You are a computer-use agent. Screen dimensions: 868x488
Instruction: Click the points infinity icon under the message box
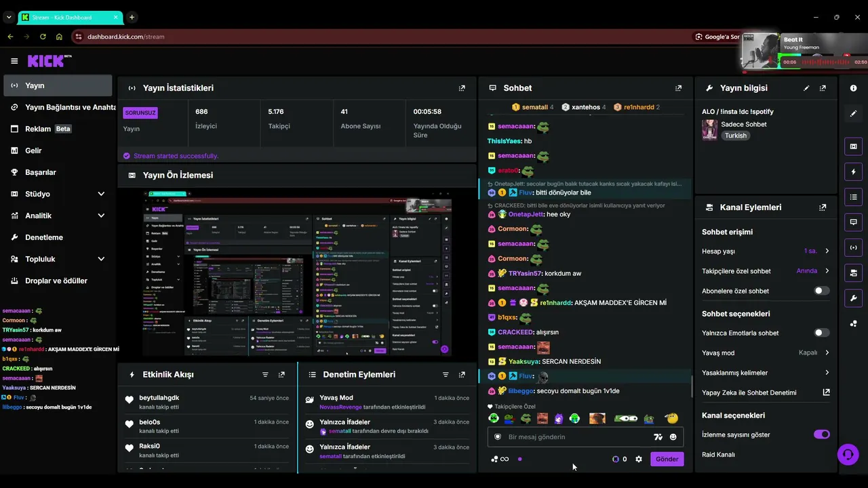[500, 459]
